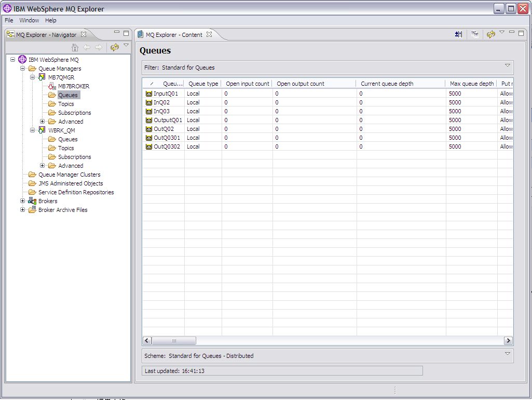Open the Content view menu triangle
Screen dimensions: 532x400
point(502,32)
